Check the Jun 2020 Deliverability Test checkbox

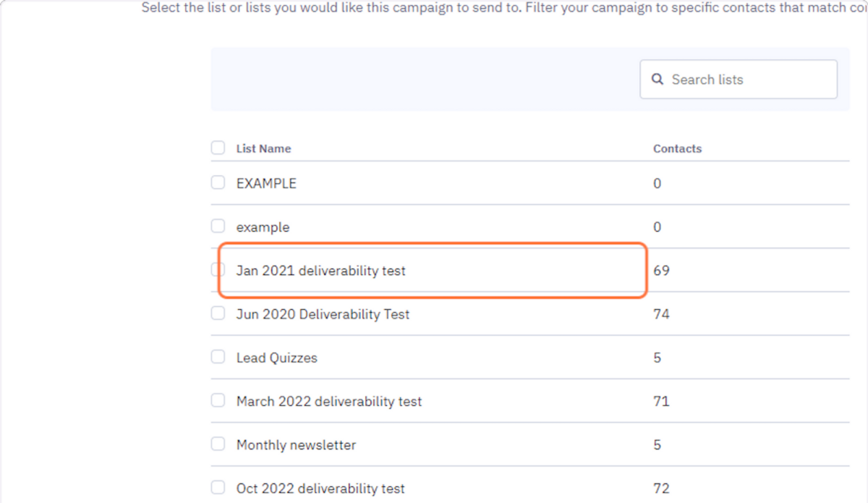click(218, 313)
